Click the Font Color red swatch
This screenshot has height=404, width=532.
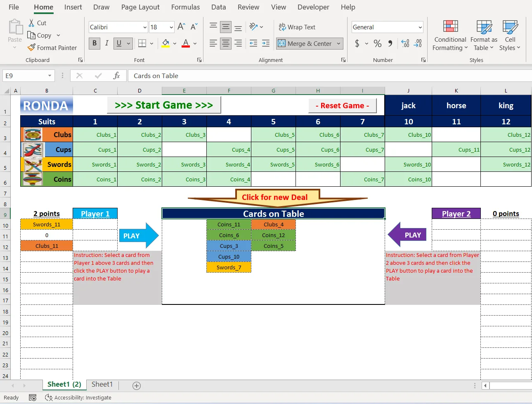(185, 47)
